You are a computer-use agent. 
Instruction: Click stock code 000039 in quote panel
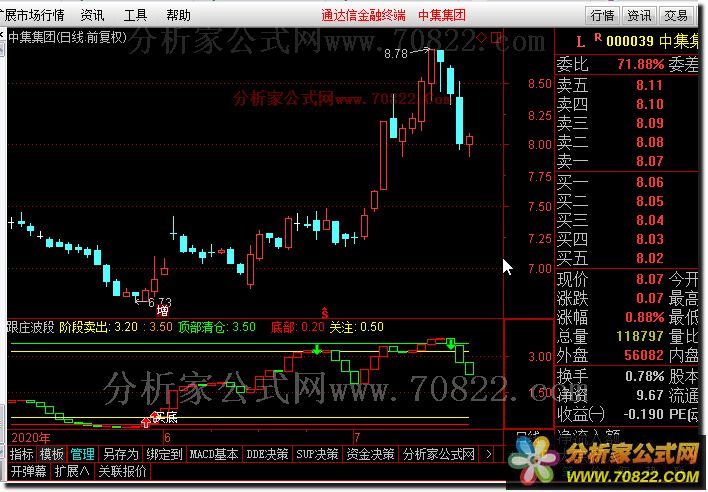tap(630, 42)
